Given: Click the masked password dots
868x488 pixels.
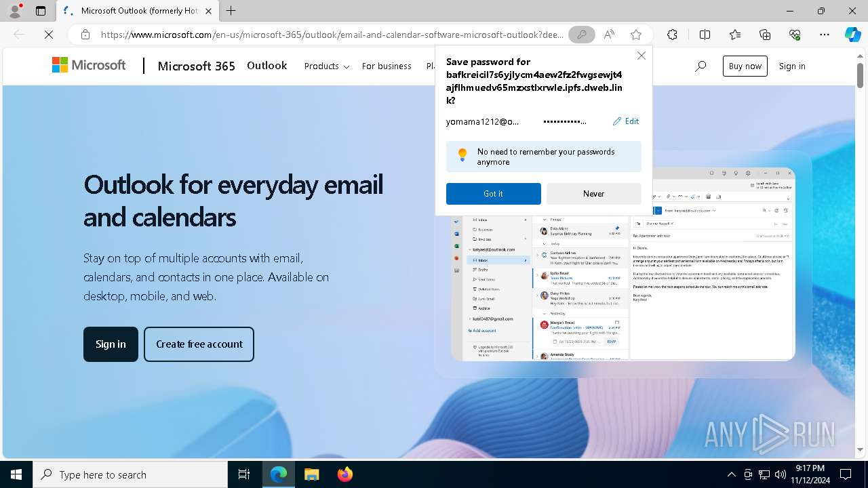Looking at the screenshot, I should click(x=565, y=121).
